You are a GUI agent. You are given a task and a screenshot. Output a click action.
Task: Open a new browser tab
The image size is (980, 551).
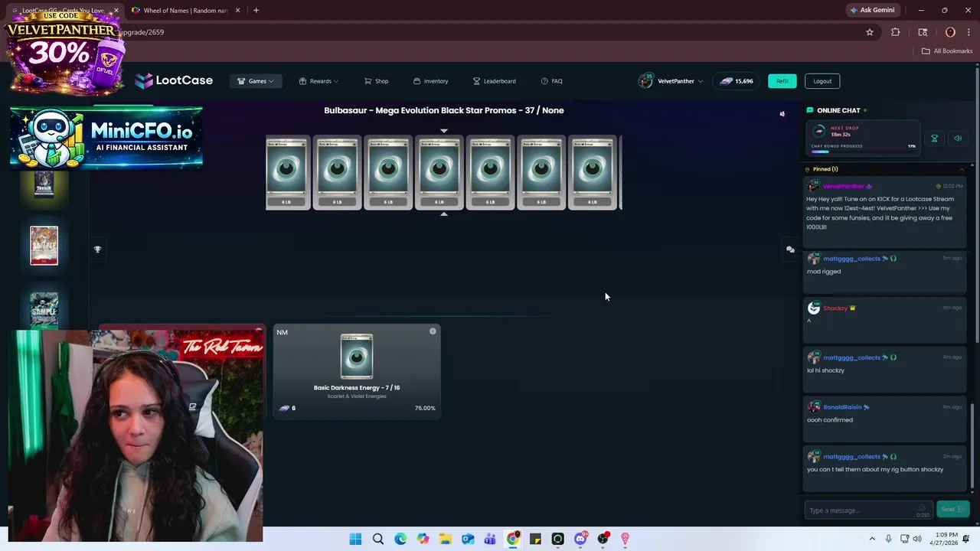coord(256,11)
